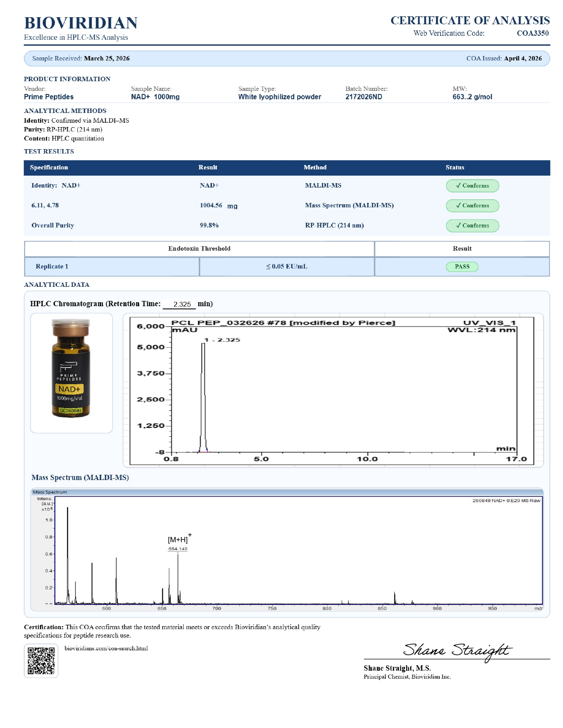Click the RP-HPLC (214 nm) method cell
The image size is (563, 728).
click(334, 225)
